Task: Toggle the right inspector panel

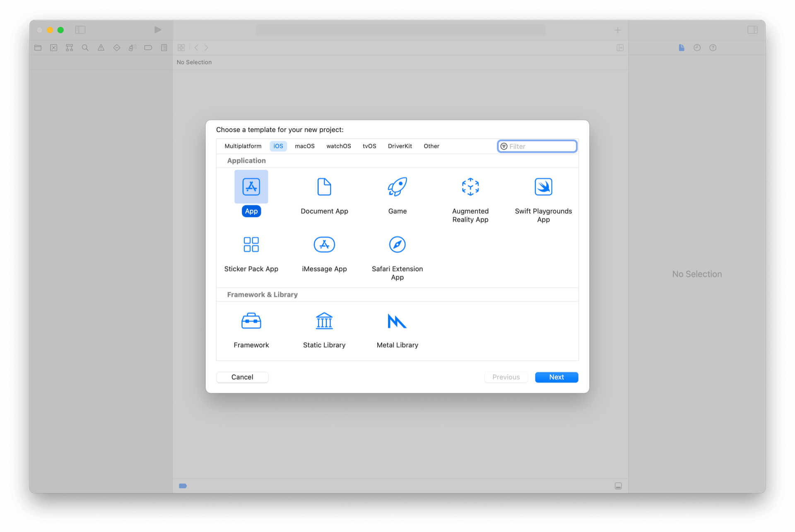Action: point(752,30)
